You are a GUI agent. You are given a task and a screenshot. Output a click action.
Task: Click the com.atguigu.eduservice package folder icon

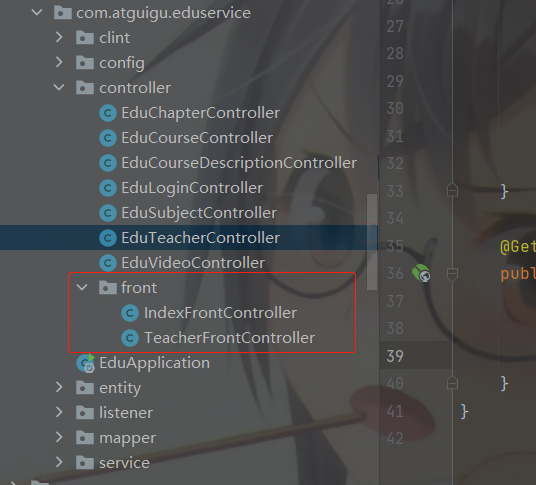coord(63,13)
